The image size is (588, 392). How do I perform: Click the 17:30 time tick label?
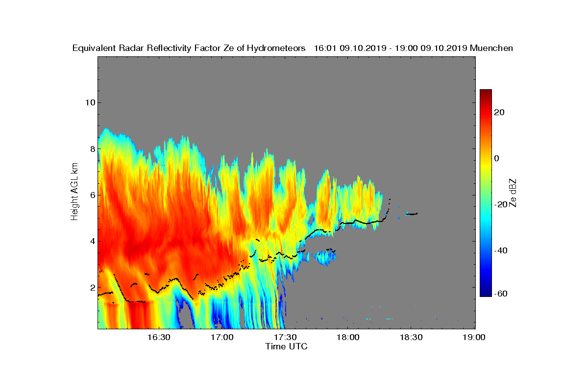coord(285,338)
